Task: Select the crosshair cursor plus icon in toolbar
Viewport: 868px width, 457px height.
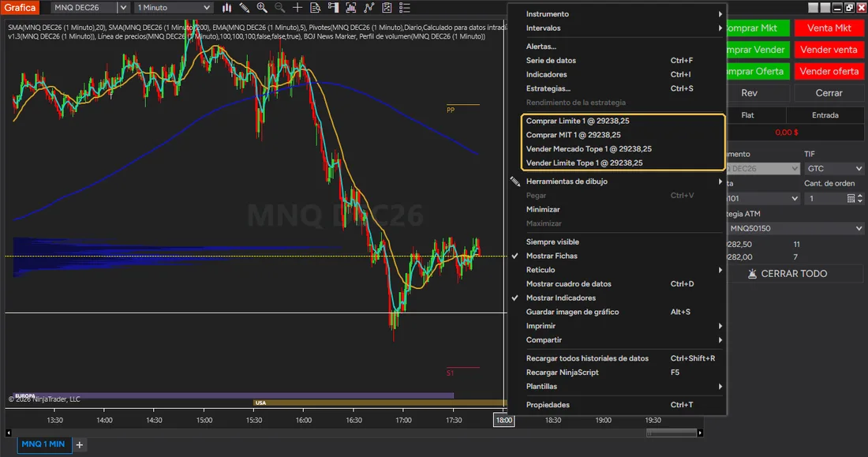Action: tap(297, 8)
